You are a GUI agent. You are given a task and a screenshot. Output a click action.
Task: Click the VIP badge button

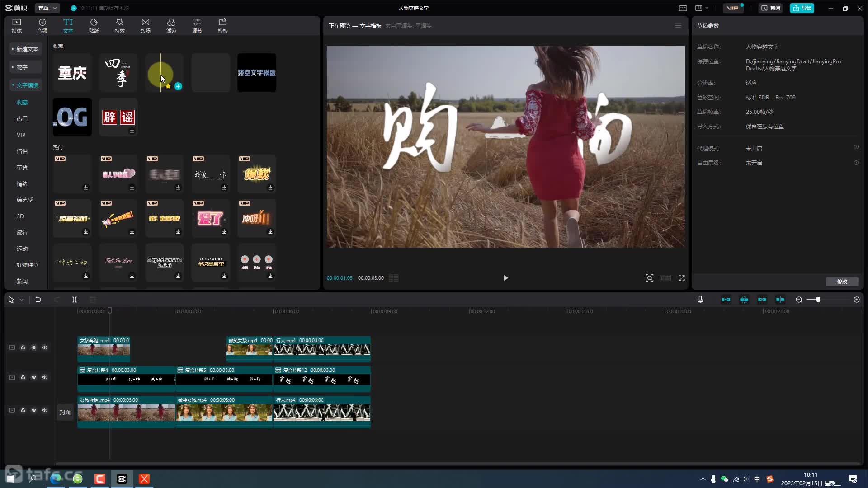[x=733, y=8]
